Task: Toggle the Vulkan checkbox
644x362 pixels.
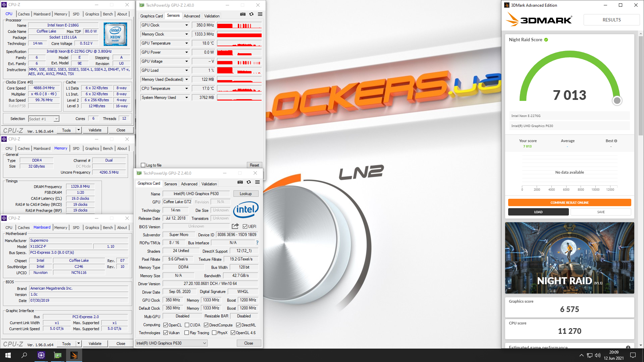Action: pos(165,333)
